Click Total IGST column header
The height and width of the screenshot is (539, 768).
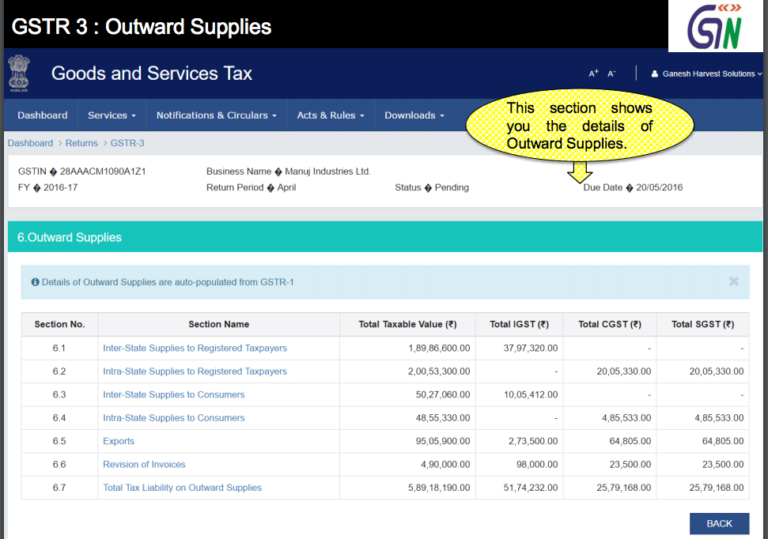(519, 324)
